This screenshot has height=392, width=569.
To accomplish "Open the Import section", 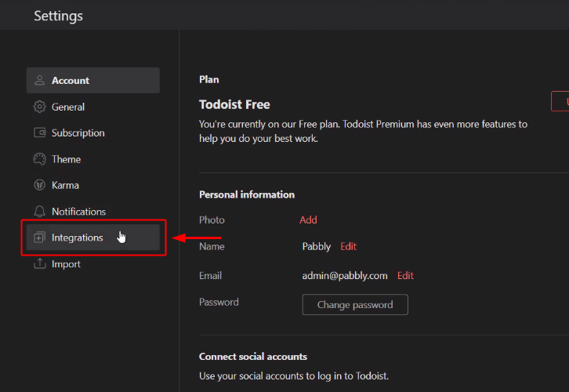I will point(93,264).
